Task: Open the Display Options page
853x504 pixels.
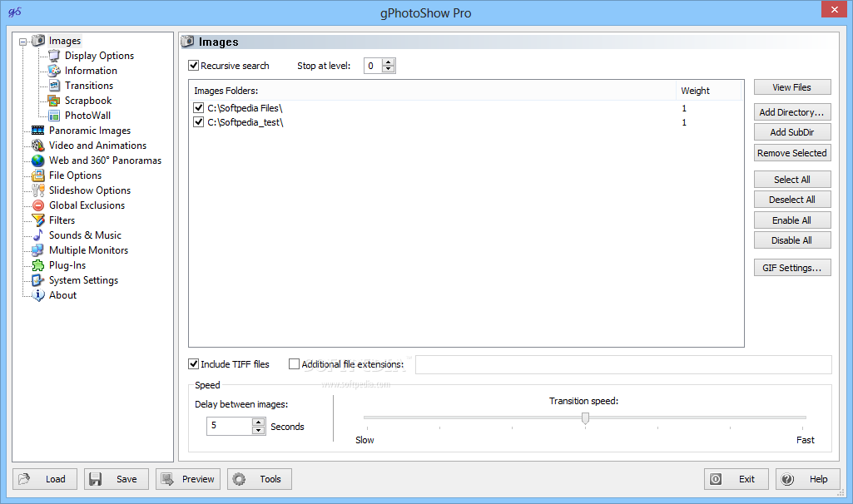Action: pos(99,56)
